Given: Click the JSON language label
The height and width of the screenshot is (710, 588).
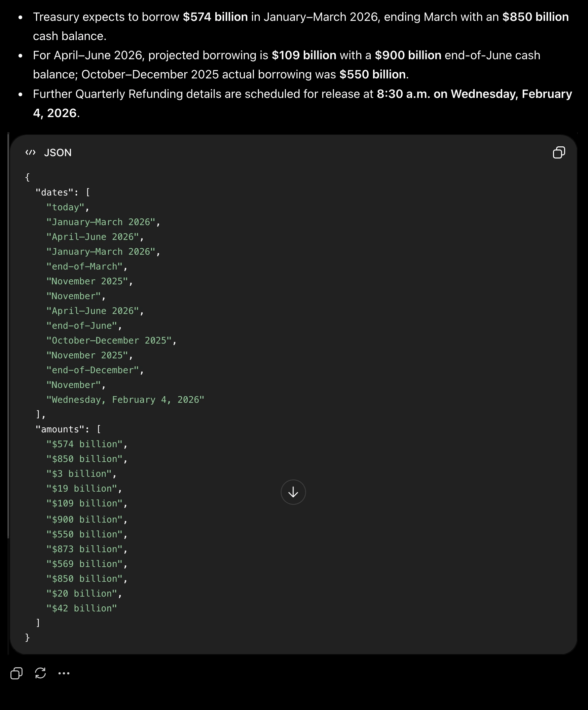Looking at the screenshot, I should [x=58, y=152].
